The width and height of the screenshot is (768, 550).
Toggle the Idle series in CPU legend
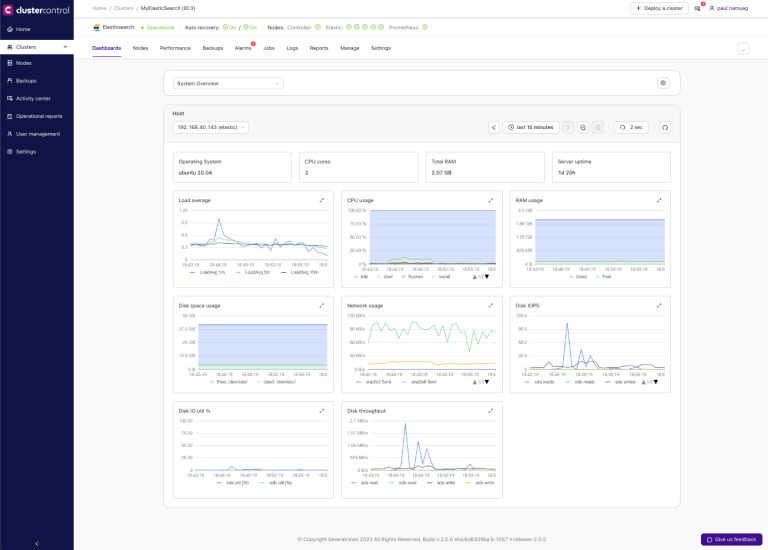click(363, 277)
